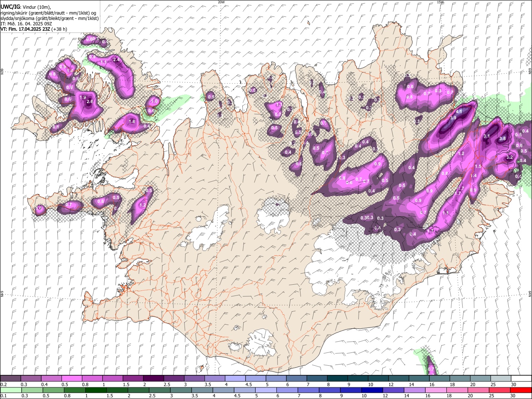
Task: Click the dark teal 9–10 swatch in upper legend row
Action: click(358, 378)
